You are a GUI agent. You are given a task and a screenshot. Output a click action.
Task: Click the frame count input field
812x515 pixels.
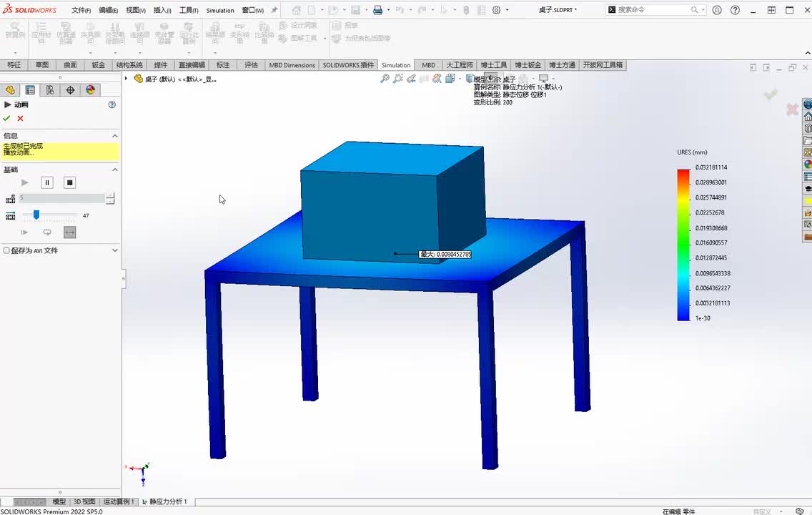pos(61,198)
